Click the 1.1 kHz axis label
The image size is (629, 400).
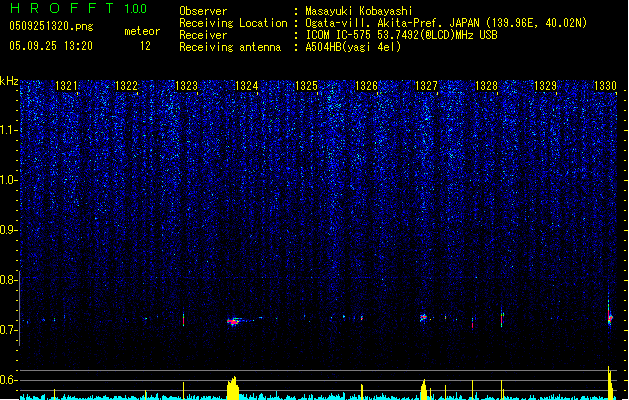tap(8, 131)
